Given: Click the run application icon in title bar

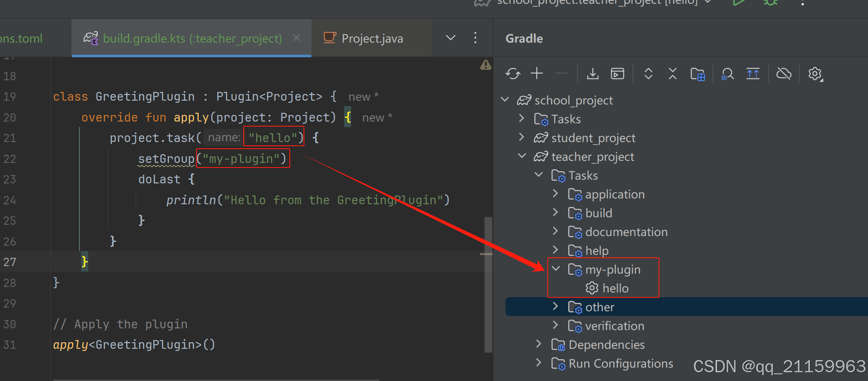Looking at the screenshot, I should [x=738, y=3].
